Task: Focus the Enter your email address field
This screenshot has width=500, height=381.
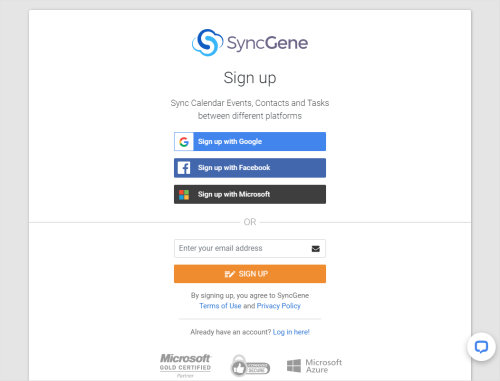Action: coord(250,248)
